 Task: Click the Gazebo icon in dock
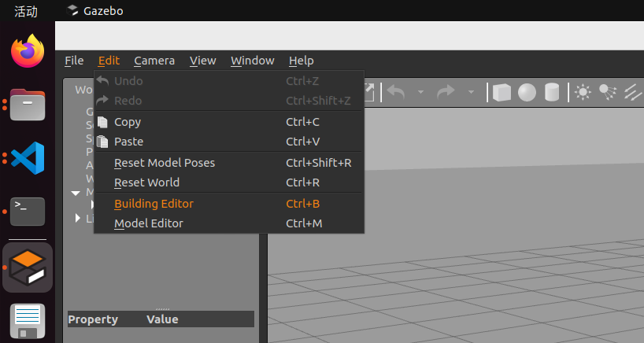click(x=28, y=267)
